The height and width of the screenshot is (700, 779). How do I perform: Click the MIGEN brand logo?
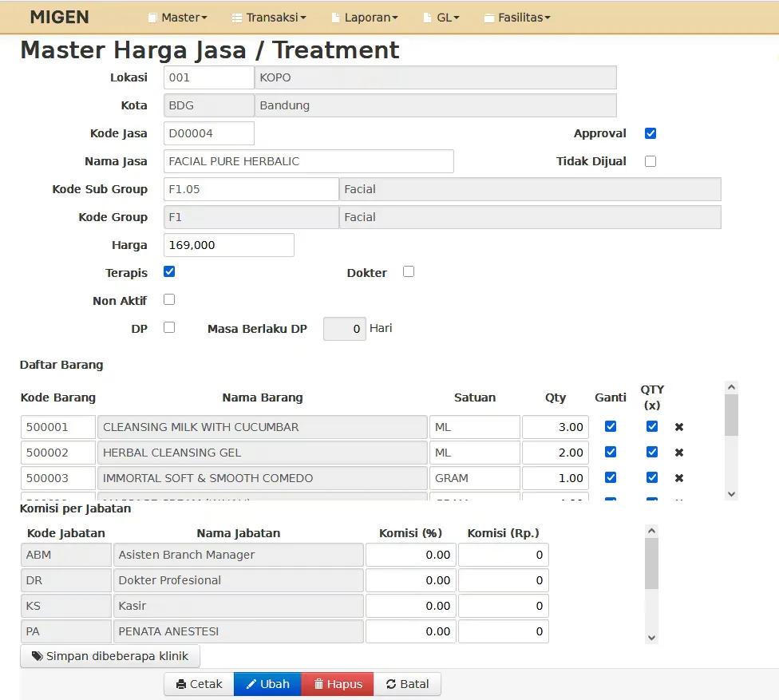pos(60,17)
